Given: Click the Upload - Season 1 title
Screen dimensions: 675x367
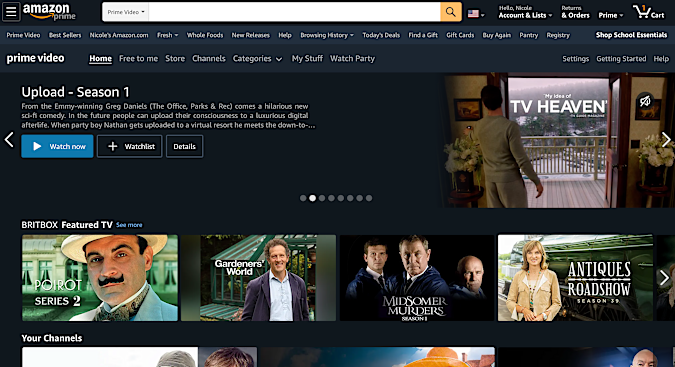Looking at the screenshot, I should coord(75,92).
